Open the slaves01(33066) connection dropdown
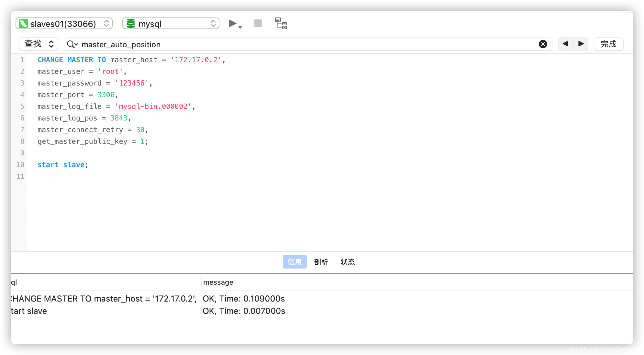Screen dimensions: 644x355 click(64, 24)
